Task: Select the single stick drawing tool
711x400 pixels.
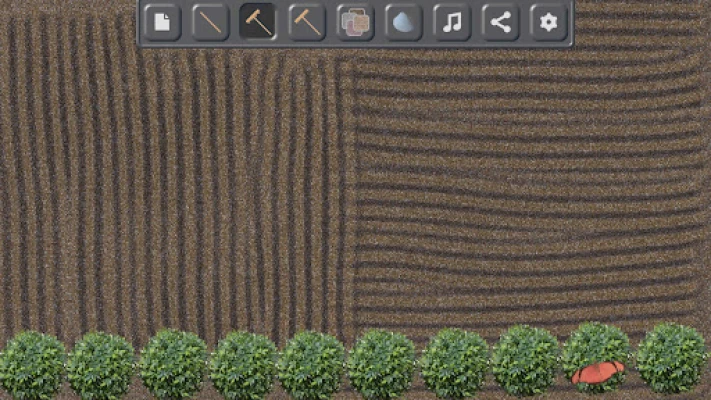Action: pos(210,22)
